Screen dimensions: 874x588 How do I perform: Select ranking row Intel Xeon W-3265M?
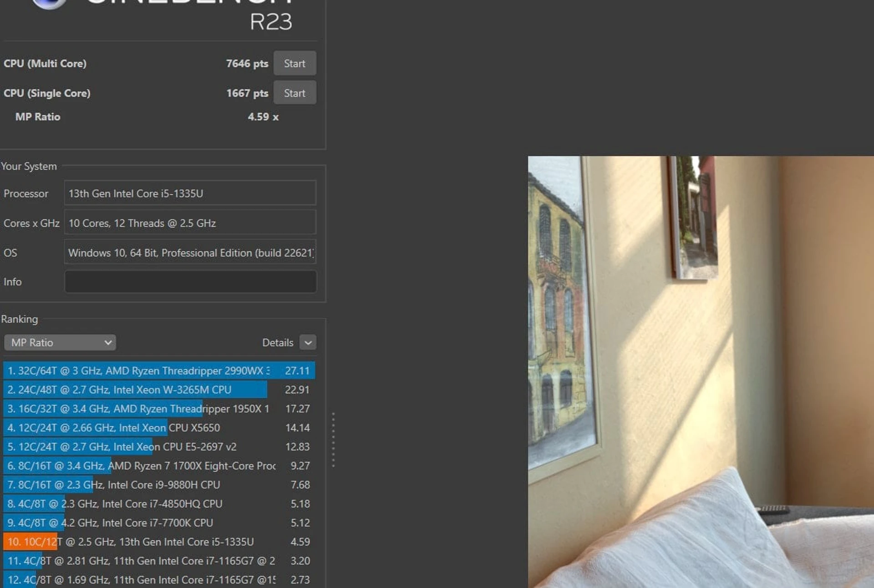click(x=159, y=390)
